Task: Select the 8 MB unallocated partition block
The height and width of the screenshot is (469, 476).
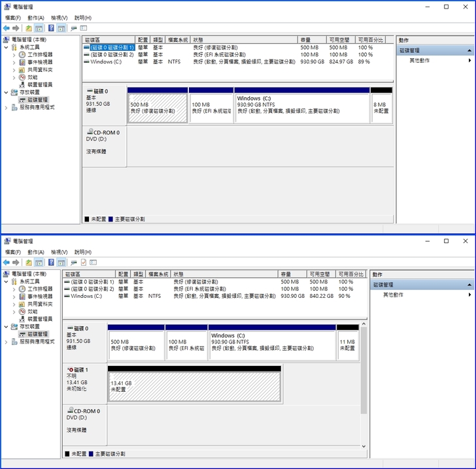Action: click(x=381, y=108)
